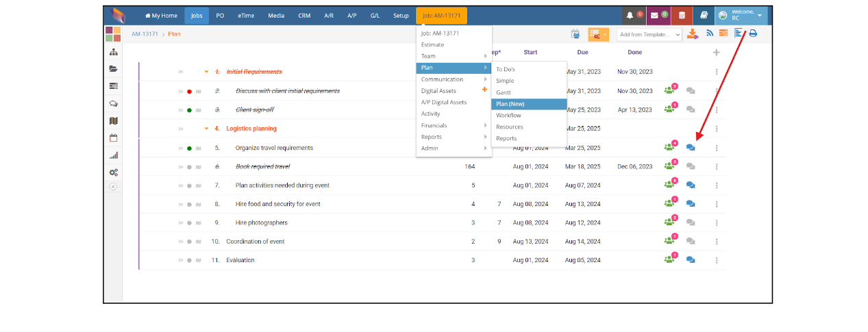Viewport: 868px width, 332px height.
Task: Toggle green status dot on Organize travel requirements
Action: [189, 148]
